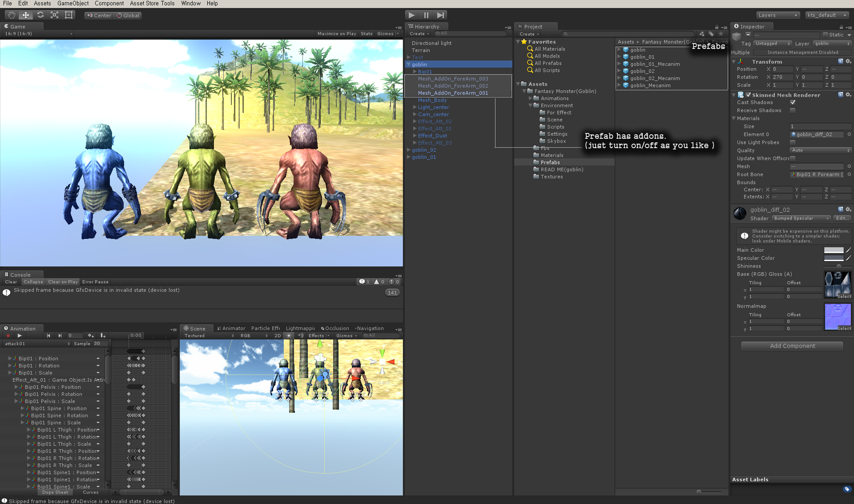Click the Specular Color swatch

[x=834, y=258]
